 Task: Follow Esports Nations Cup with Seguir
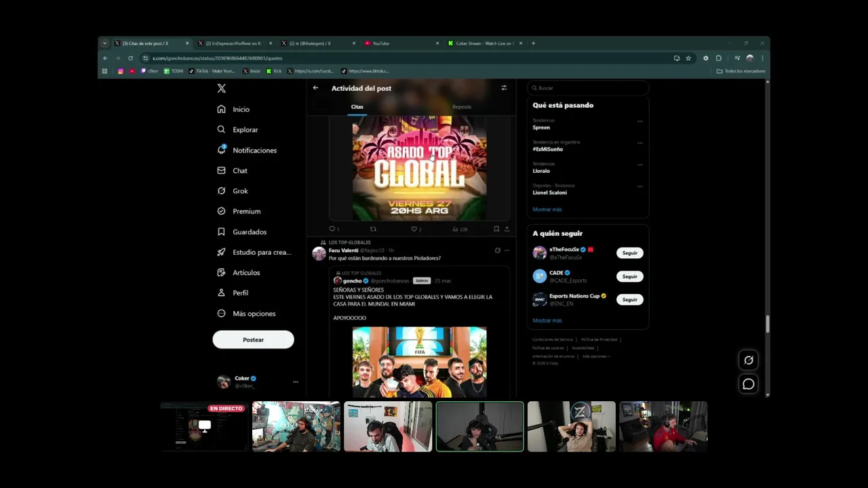(630, 300)
